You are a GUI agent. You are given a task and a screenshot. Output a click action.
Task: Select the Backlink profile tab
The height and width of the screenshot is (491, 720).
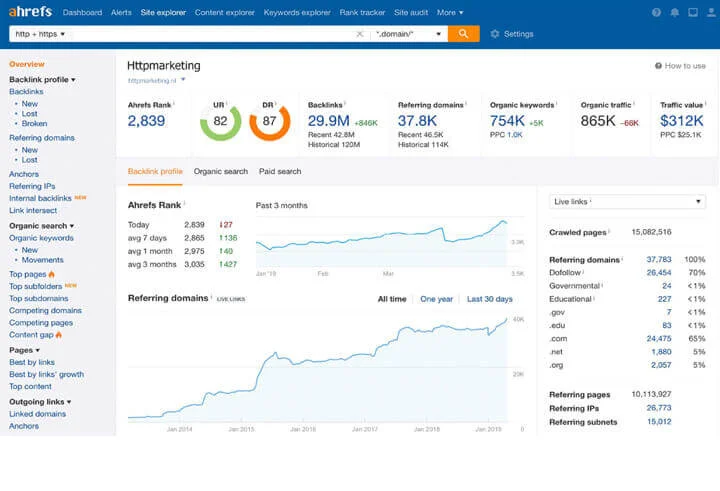coord(155,171)
